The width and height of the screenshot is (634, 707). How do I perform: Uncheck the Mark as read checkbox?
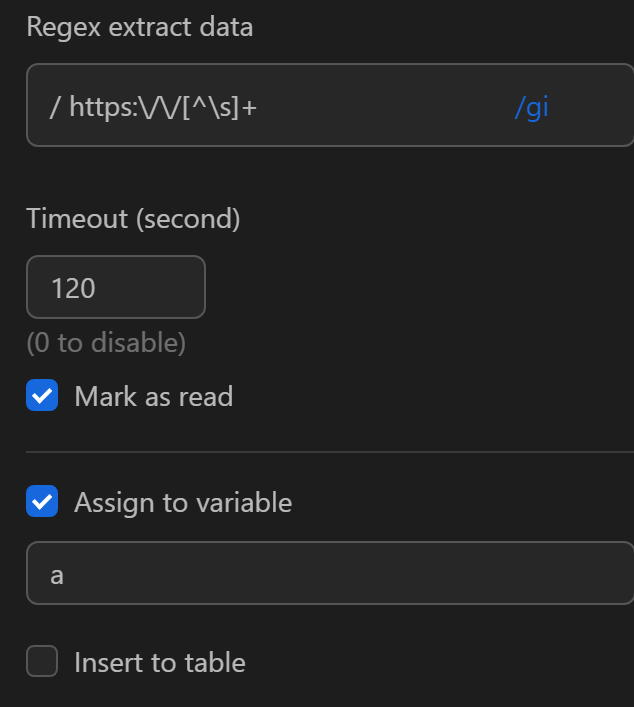42,396
